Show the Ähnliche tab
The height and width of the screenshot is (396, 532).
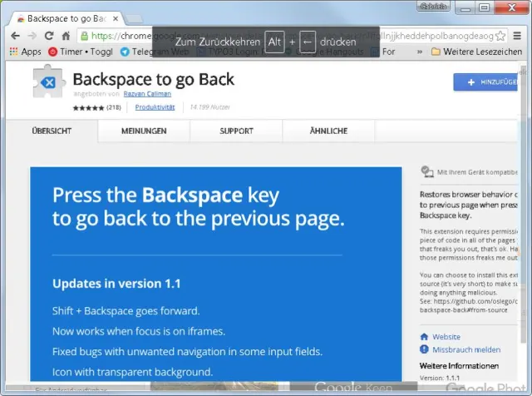328,131
